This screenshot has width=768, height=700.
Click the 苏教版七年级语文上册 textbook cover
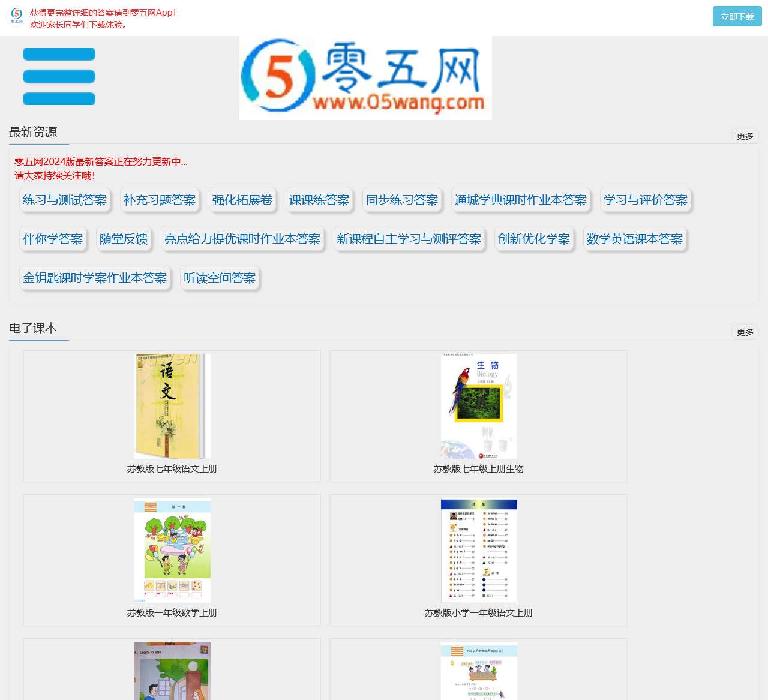(x=172, y=406)
